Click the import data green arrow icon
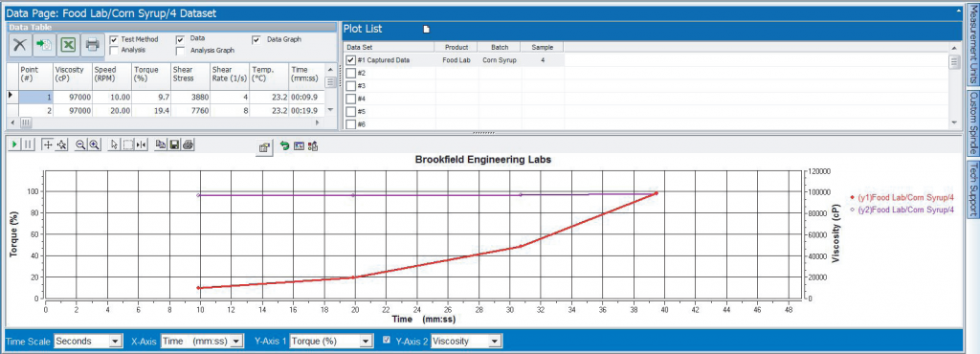The image size is (980, 354). pos(45,45)
